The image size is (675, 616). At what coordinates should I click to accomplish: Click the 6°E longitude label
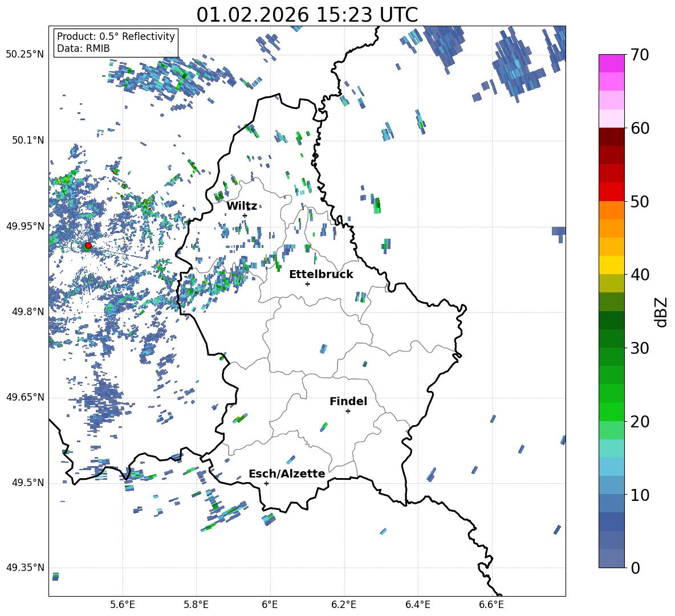tap(270, 605)
